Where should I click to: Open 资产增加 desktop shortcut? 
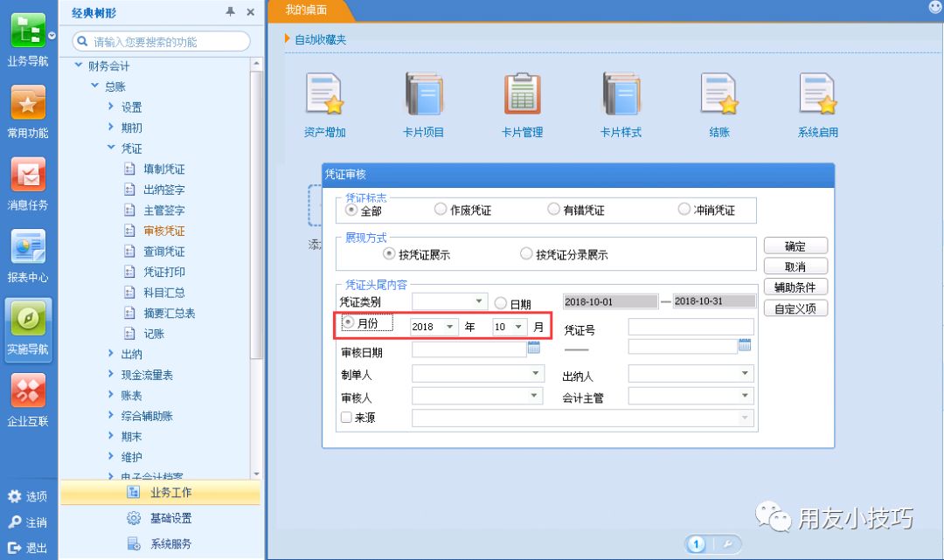point(324,105)
